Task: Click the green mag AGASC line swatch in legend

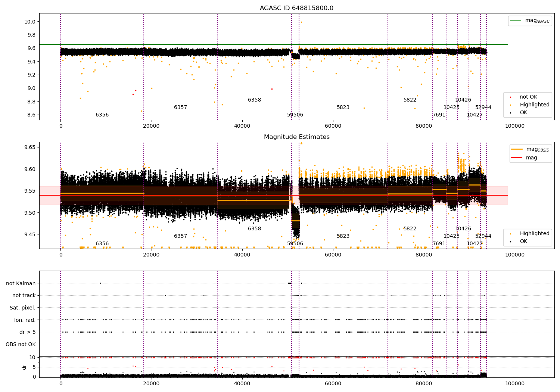Action: tap(516, 21)
